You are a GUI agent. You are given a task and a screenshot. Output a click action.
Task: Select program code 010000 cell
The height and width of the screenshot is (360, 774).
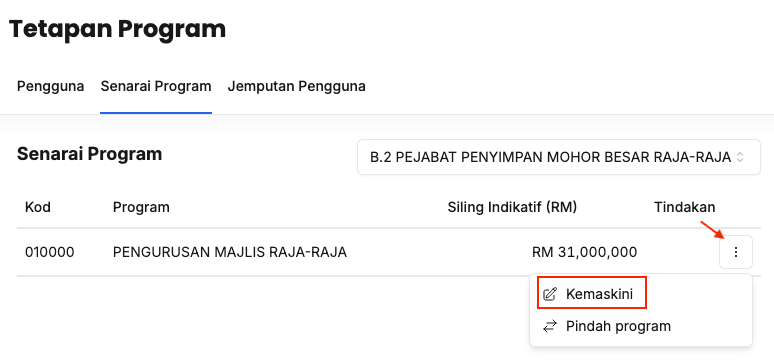point(49,252)
